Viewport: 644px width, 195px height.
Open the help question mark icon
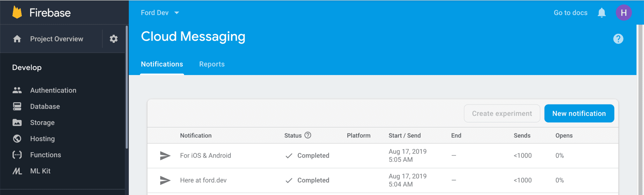pyautogui.click(x=618, y=39)
